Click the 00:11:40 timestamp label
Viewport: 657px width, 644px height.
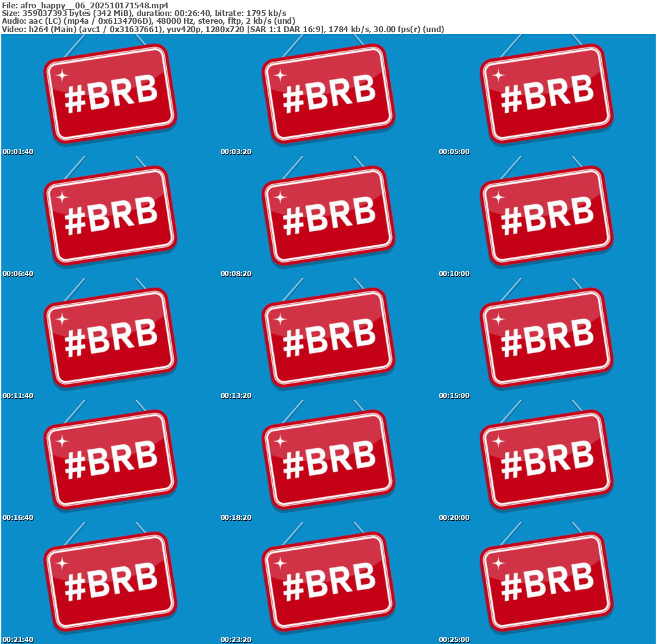(18, 396)
